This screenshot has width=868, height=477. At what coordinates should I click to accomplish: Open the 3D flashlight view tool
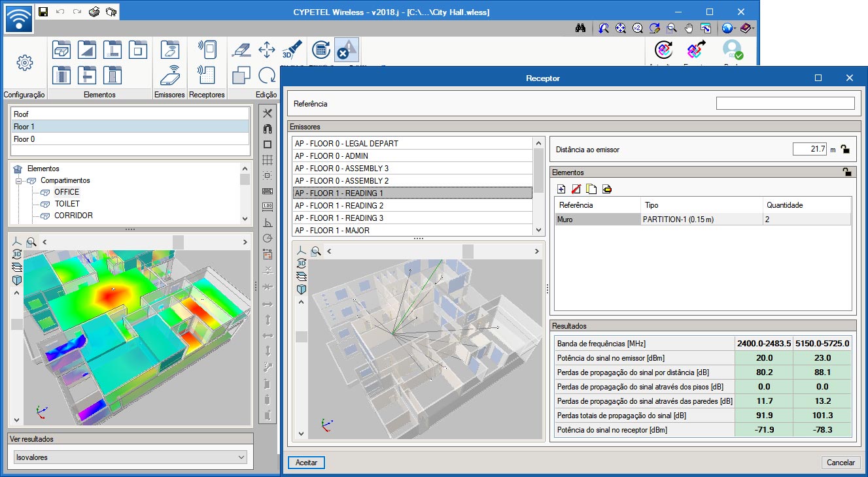click(x=292, y=50)
